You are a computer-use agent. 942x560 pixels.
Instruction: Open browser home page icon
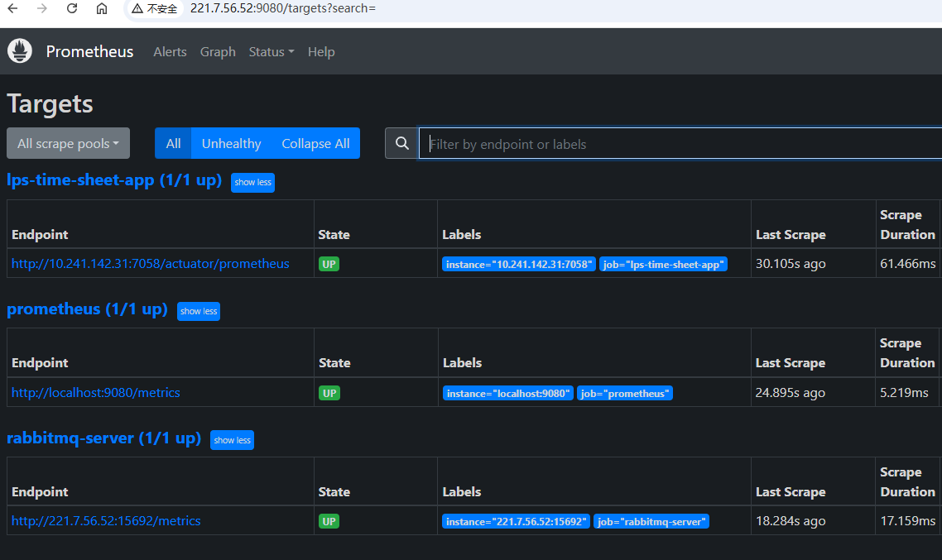click(102, 8)
